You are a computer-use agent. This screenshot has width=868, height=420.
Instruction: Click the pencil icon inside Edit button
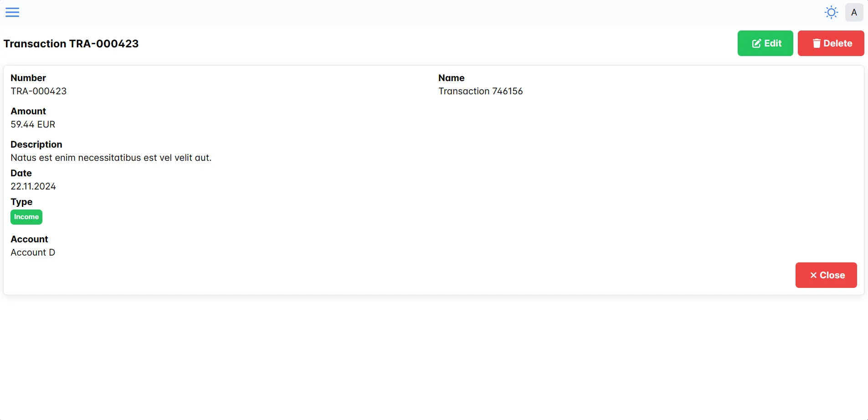pos(756,43)
